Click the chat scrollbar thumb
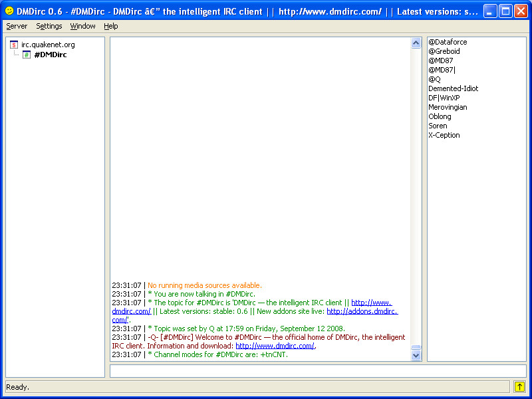Screen dimensions: 532x399 [416, 347]
